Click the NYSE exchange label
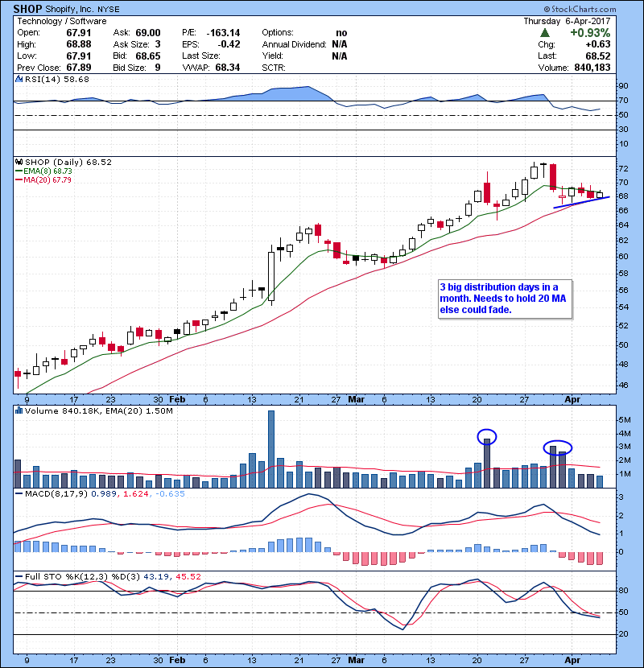The image size is (644, 668). 108,10
